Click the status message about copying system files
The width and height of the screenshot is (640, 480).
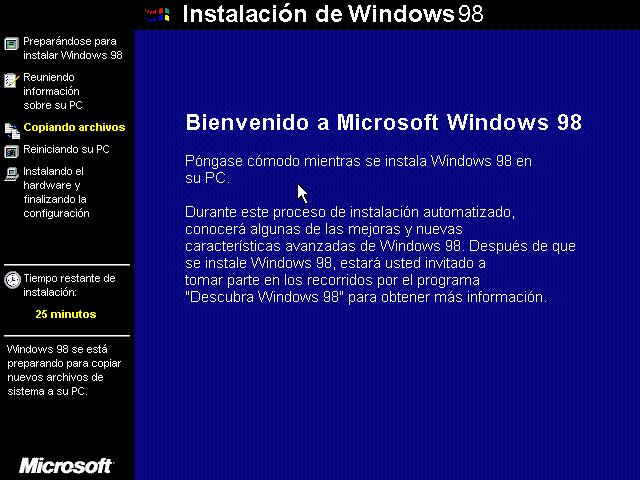[64, 370]
